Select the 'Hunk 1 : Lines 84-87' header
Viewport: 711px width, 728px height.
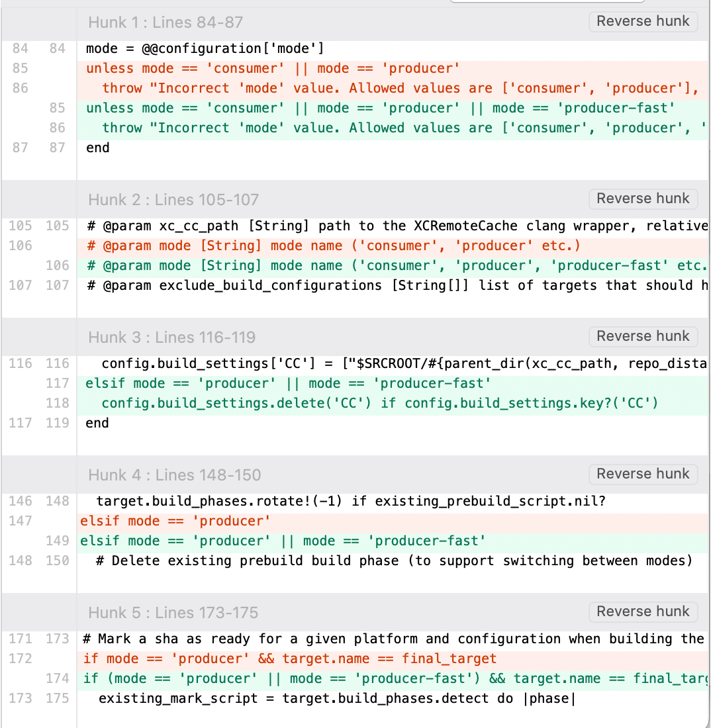pyautogui.click(x=166, y=23)
